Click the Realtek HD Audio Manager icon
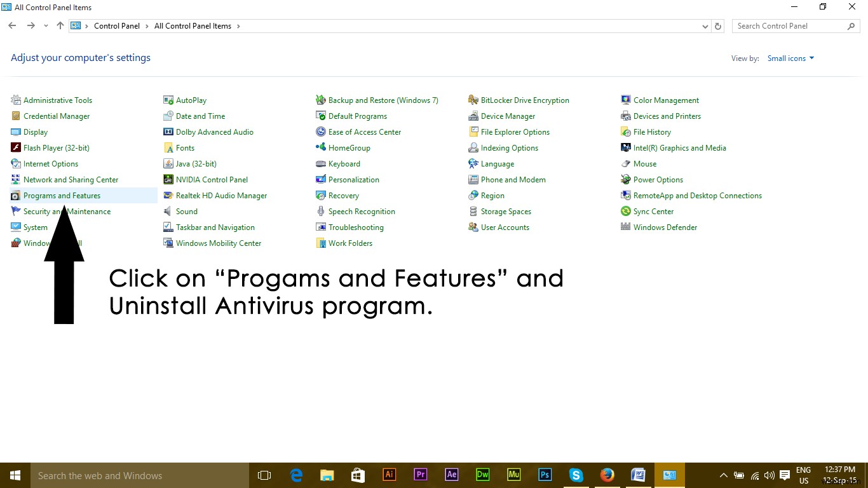The image size is (868, 488). pos(168,195)
